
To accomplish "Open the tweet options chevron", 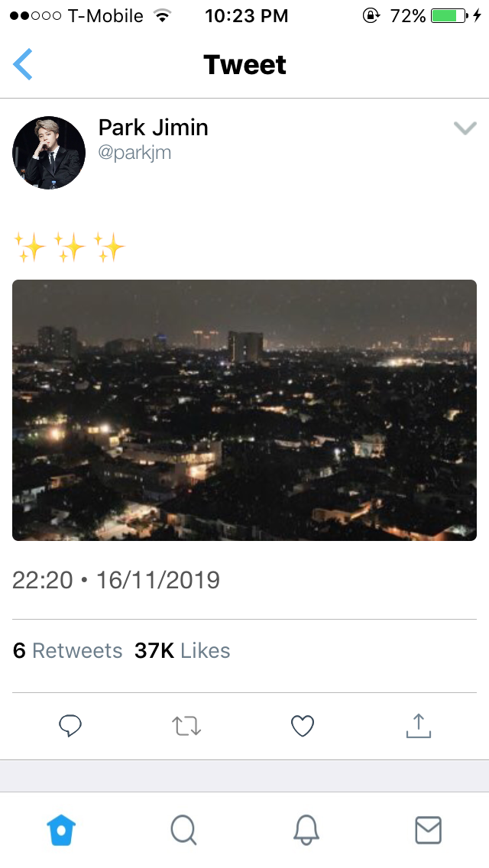I will click(x=465, y=128).
